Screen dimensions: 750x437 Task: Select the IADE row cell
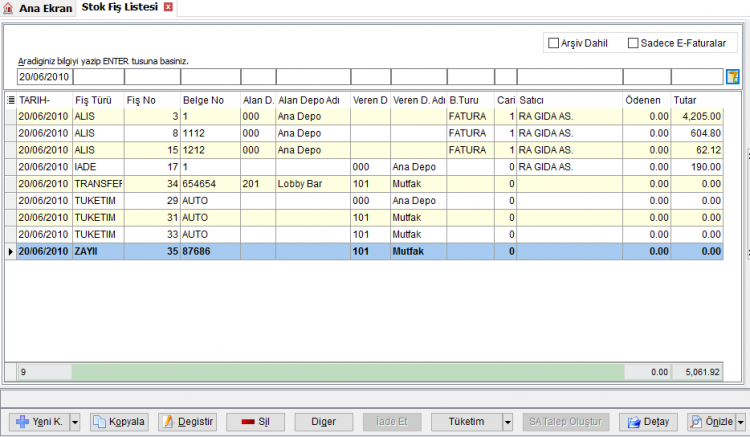point(99,167)
